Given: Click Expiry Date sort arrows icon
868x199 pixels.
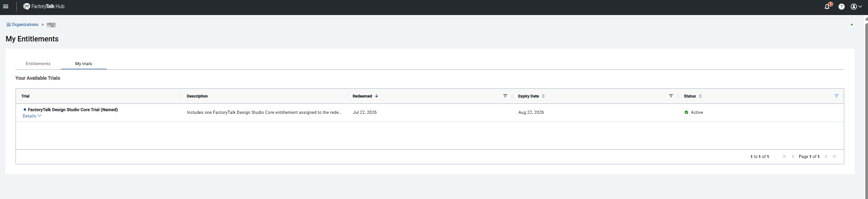Looking at the screenshot, I should (543, 96).
